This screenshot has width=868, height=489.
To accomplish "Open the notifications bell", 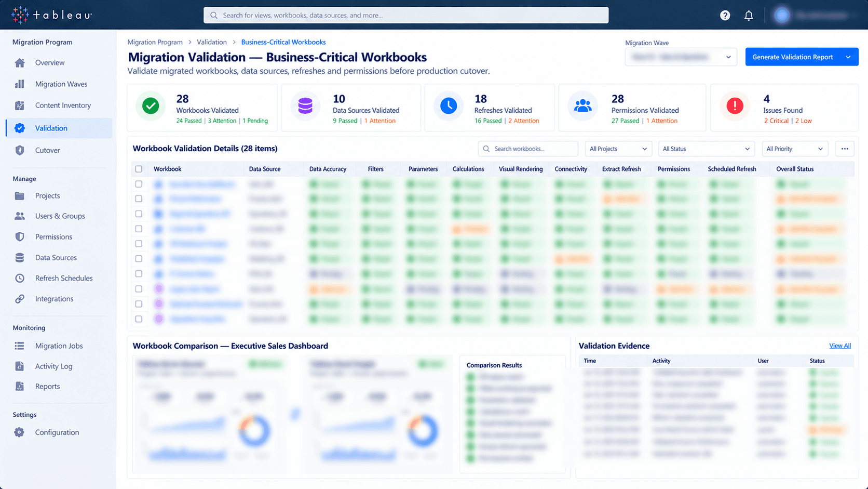I will pyautogui.click(x=749, y=16).
